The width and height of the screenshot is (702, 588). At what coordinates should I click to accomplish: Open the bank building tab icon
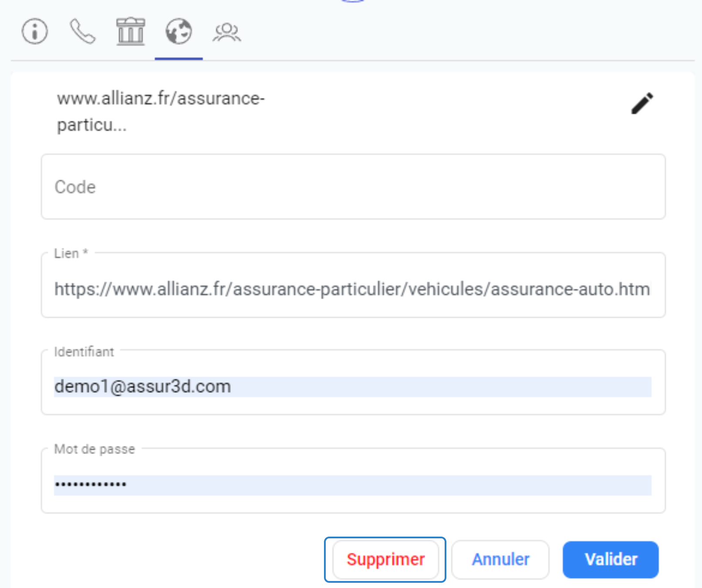click(131, 31)
